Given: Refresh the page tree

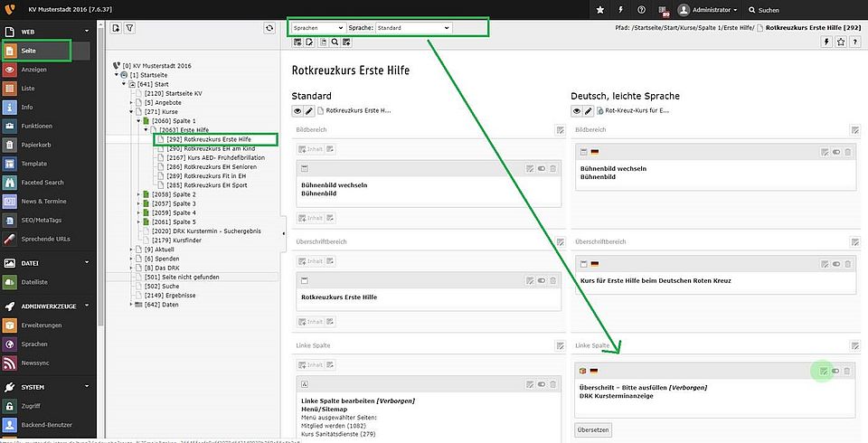Looking at the screenshot, I should pos(269,29).
